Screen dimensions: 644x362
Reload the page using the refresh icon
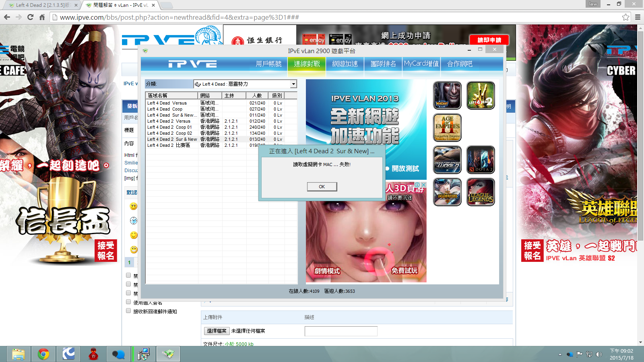(30, 17)
